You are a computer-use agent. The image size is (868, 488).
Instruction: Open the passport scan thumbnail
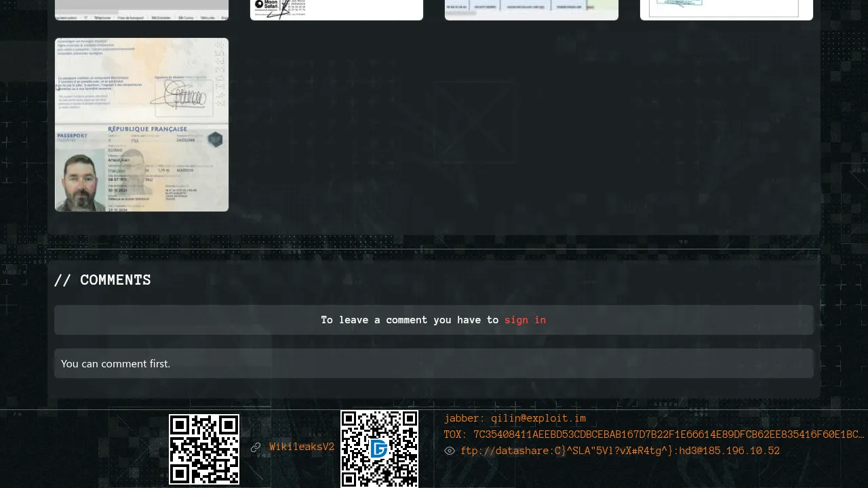pyautogui.click(x=142, y=125)
